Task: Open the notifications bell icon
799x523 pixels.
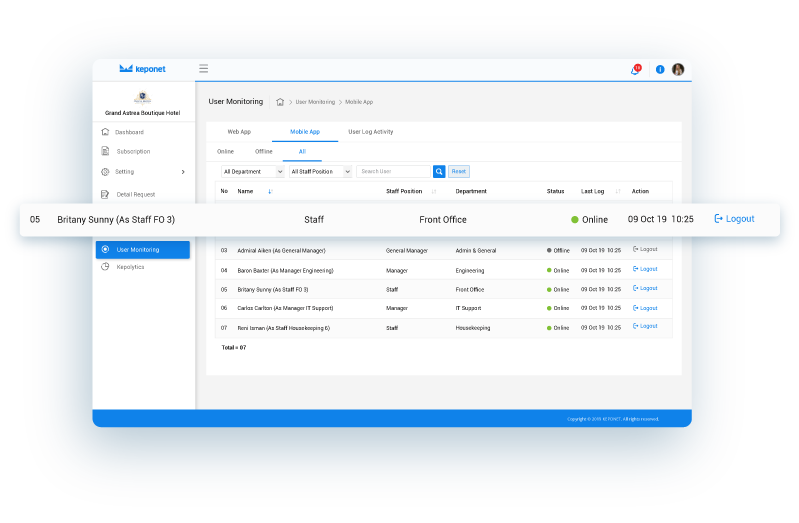Action: (635, 70)
